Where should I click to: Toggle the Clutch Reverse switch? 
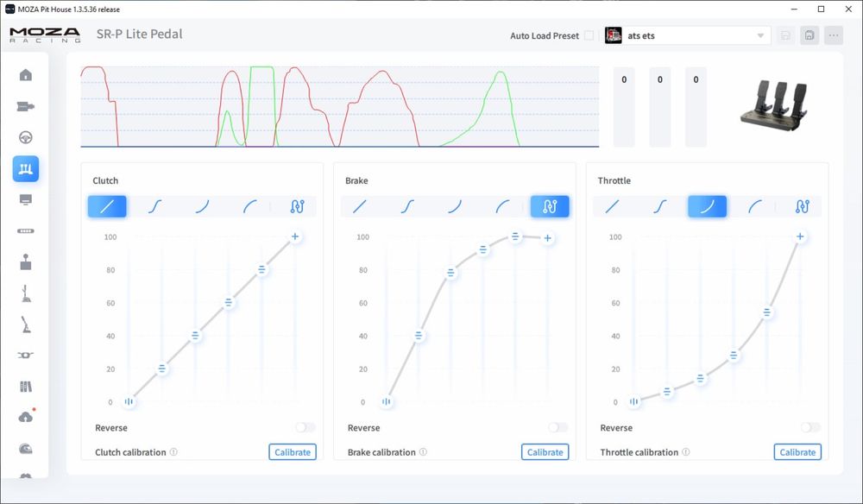tap(306, 427)
